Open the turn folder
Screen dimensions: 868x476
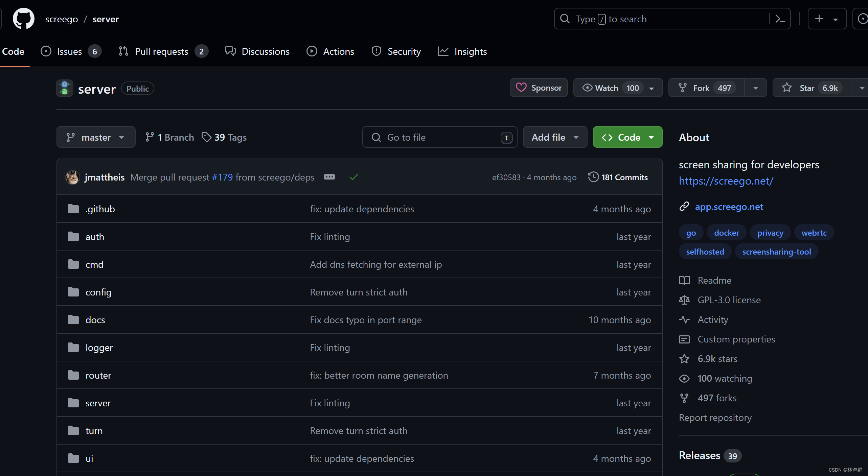tap(94, 431)
